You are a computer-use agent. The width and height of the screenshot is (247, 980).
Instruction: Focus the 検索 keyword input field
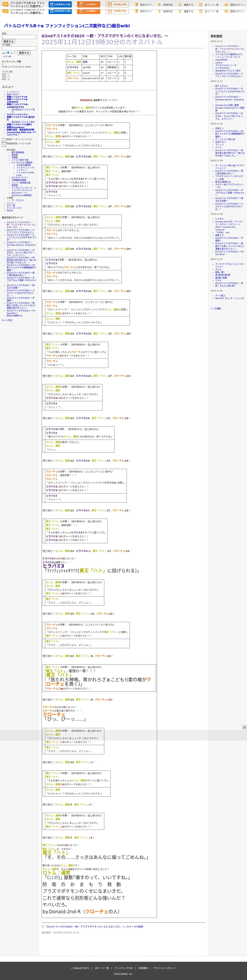point(19,37)
